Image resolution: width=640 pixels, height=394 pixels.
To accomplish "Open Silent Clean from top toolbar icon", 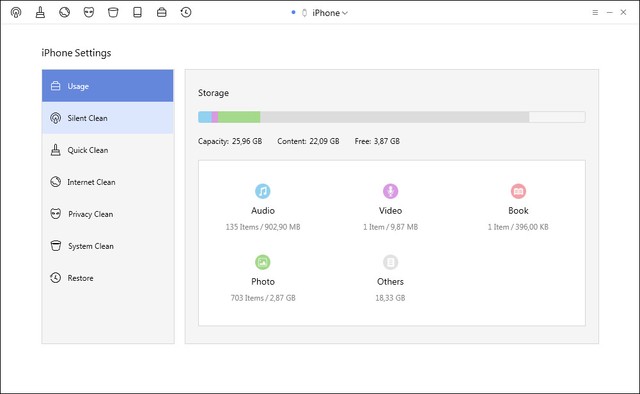I will 16,13.
